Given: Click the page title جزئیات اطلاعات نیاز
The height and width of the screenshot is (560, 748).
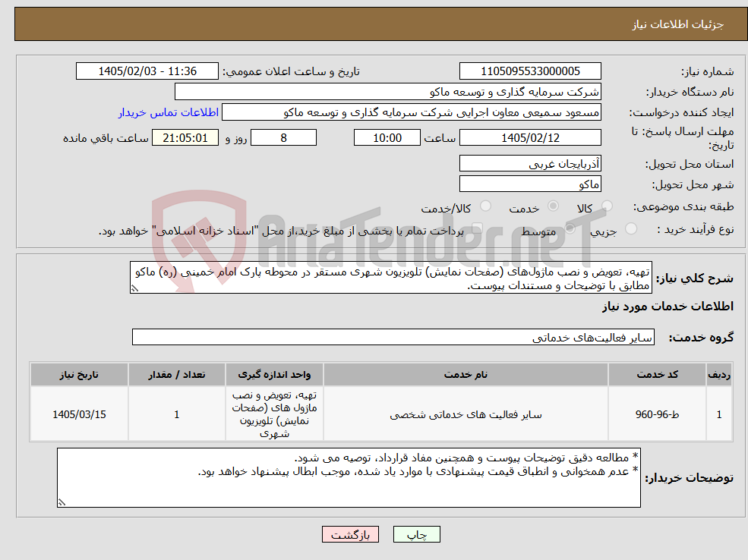Looking at the screenshot, I should click(x=678, y=24).
